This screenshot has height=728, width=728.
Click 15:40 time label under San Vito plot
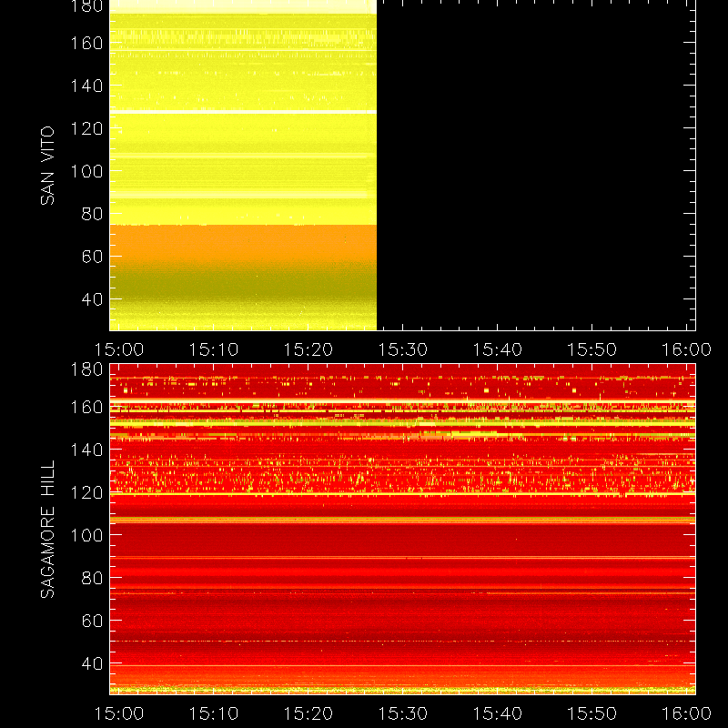point(497,349)
